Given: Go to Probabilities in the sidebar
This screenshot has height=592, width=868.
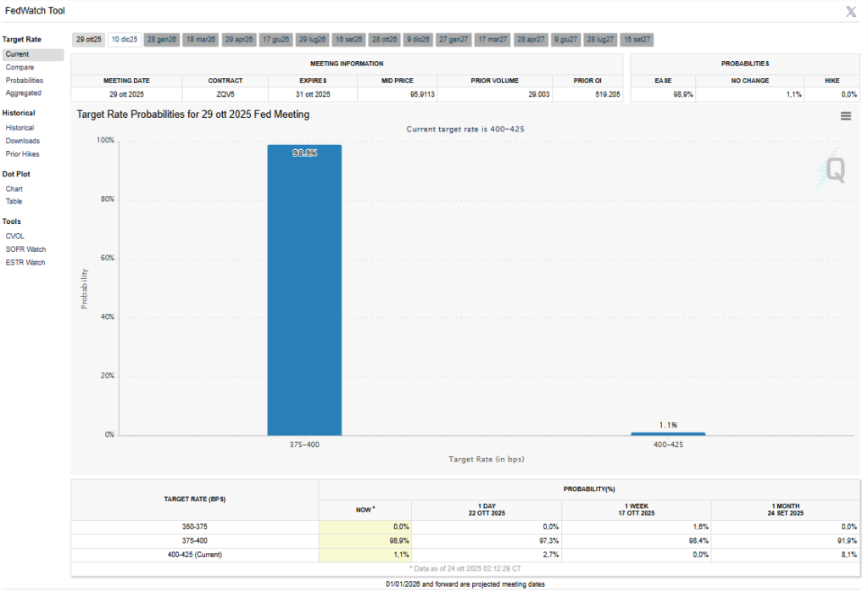Looking at the screenshot, I should click(x=25, y=81).
